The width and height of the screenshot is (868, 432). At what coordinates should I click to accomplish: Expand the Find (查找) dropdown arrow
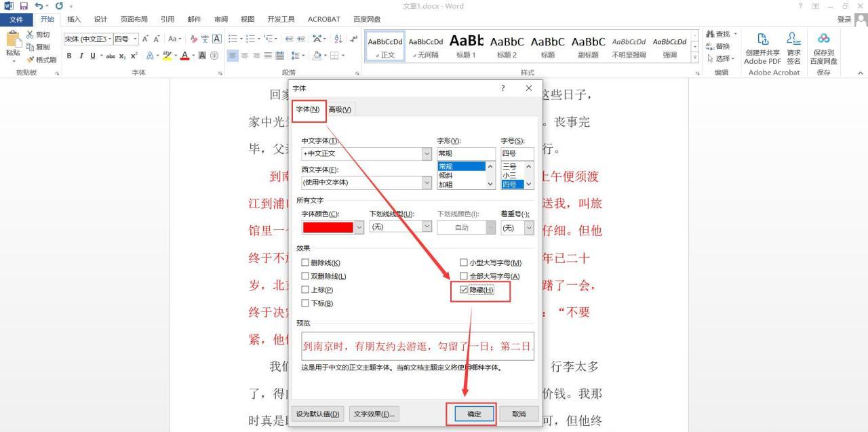point(735,34)
